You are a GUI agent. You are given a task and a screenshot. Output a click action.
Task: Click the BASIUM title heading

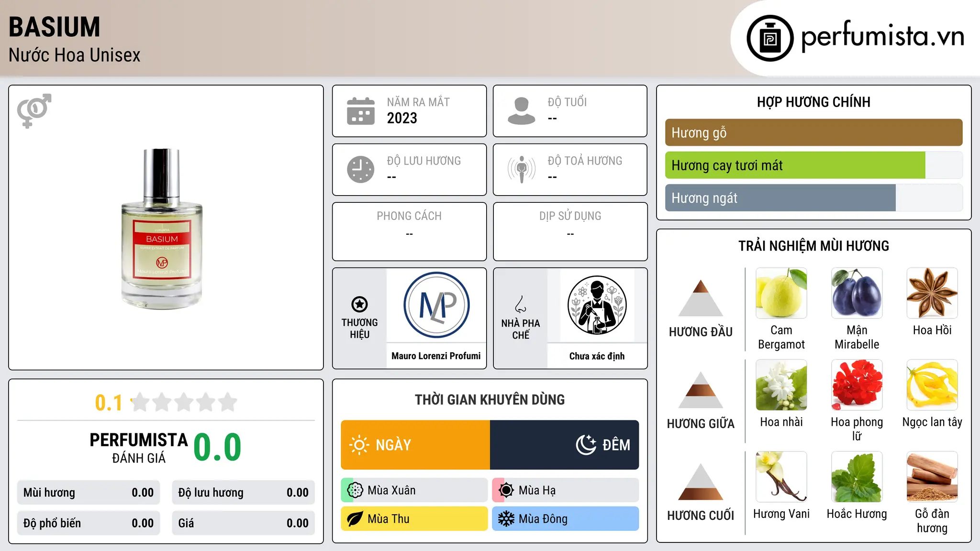[x=55, y=27]
